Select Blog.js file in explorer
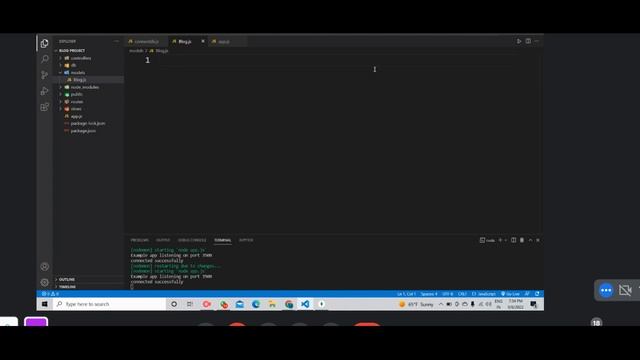This screenshot has height=360, width=640. pos(89,80)
